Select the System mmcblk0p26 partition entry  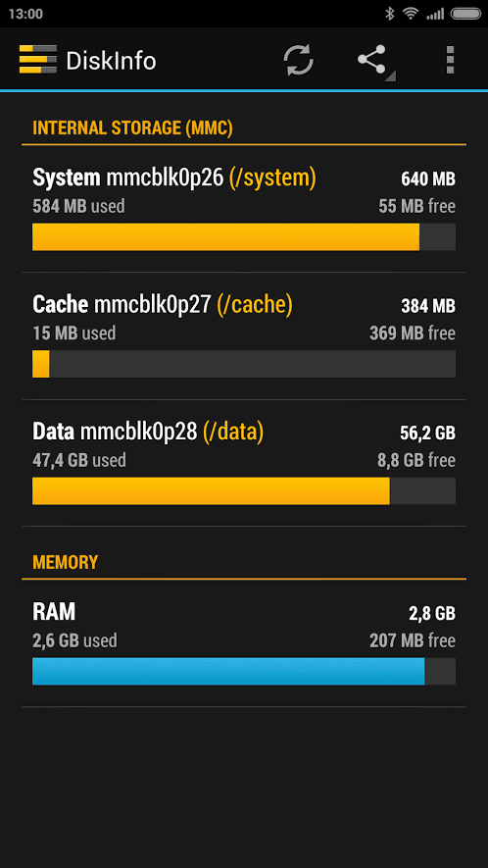(x=244, y=209)
